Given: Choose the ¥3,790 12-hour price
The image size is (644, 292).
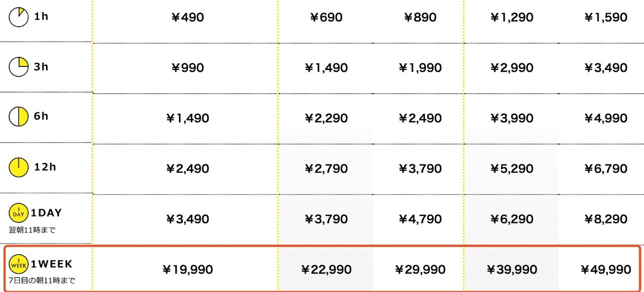Looking at the screenshot, I should pyautogui.click(x=420, y=169).
